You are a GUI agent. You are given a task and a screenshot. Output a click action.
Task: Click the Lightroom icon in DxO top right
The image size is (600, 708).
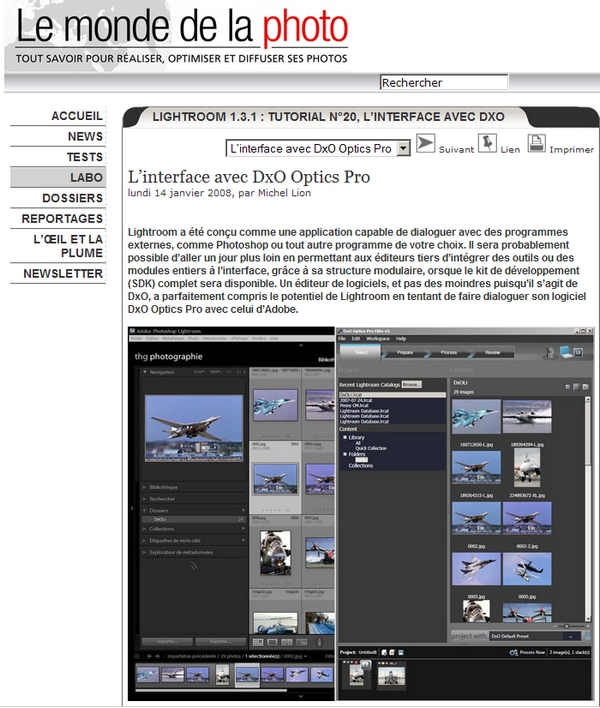click(579, 352)
